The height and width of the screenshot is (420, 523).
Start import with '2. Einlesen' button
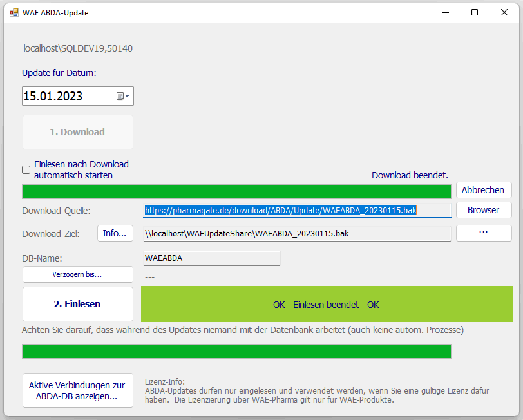[x=77, y=304]
